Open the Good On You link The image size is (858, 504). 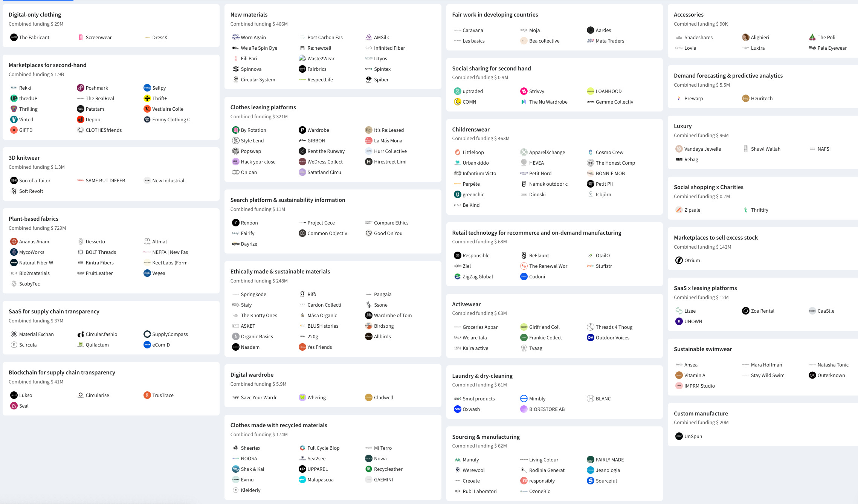tap(388, 233)
